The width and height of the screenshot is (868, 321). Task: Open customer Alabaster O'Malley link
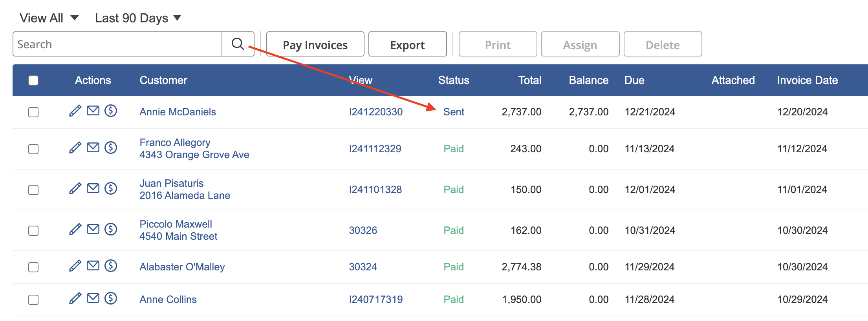[182, 267]
